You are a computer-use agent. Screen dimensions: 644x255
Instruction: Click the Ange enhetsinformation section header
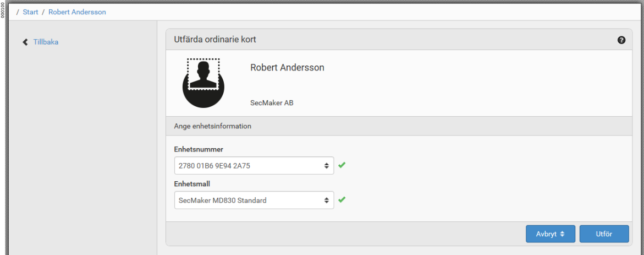pos(212,126)
